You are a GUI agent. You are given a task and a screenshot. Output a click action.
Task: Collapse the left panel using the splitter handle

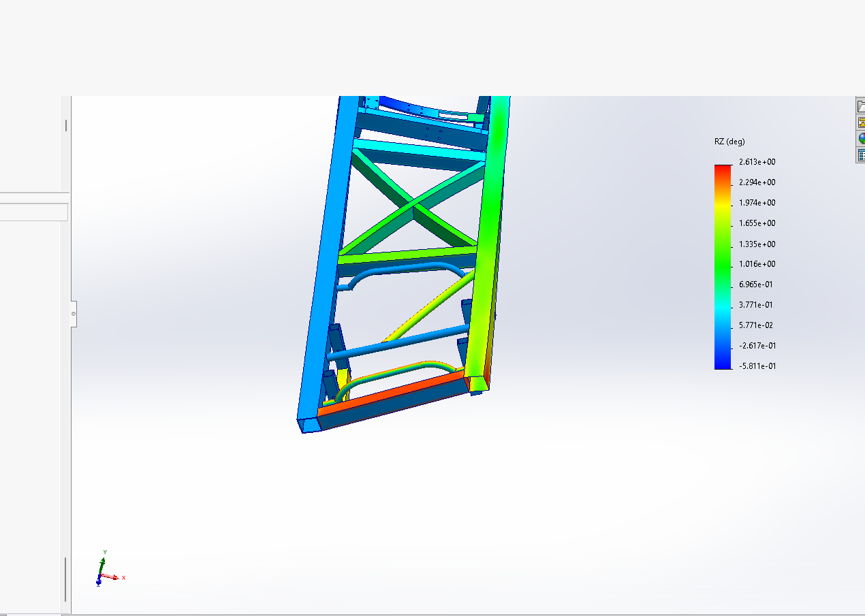[74, 314]
